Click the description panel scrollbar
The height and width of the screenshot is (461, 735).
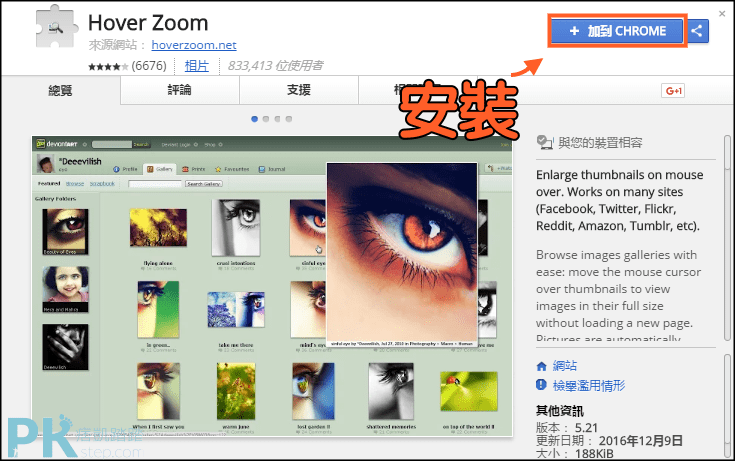(728, 238)
